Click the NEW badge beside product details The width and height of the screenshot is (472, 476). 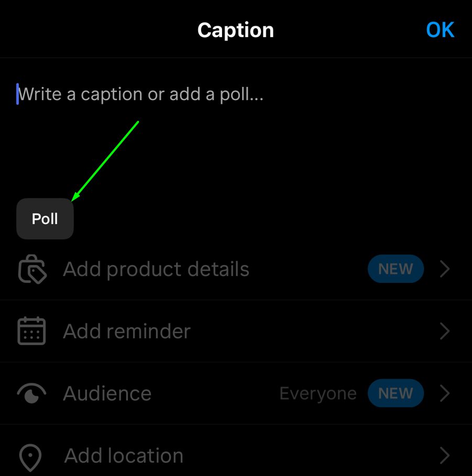pos(396,269)
